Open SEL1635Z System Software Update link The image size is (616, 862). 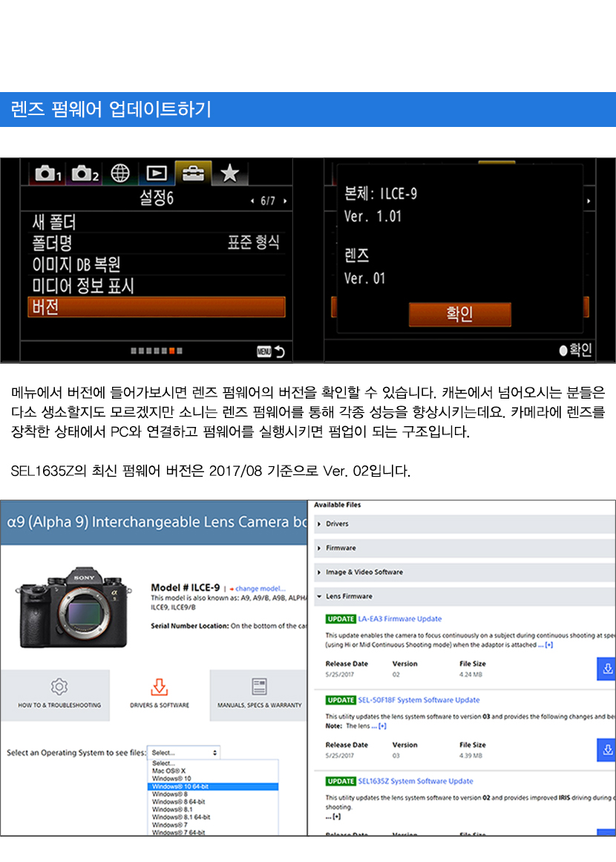pos(416,781)
